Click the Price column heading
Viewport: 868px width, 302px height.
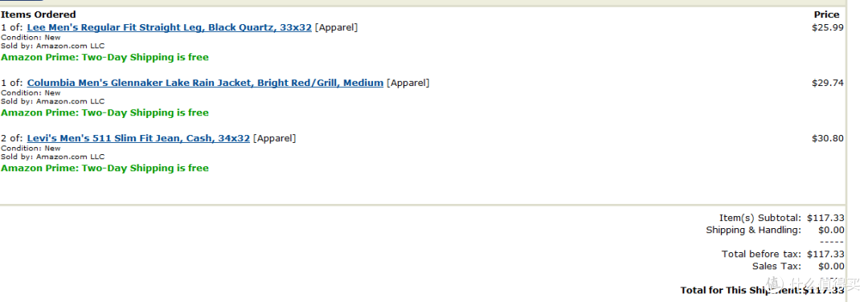pos(826,14)
